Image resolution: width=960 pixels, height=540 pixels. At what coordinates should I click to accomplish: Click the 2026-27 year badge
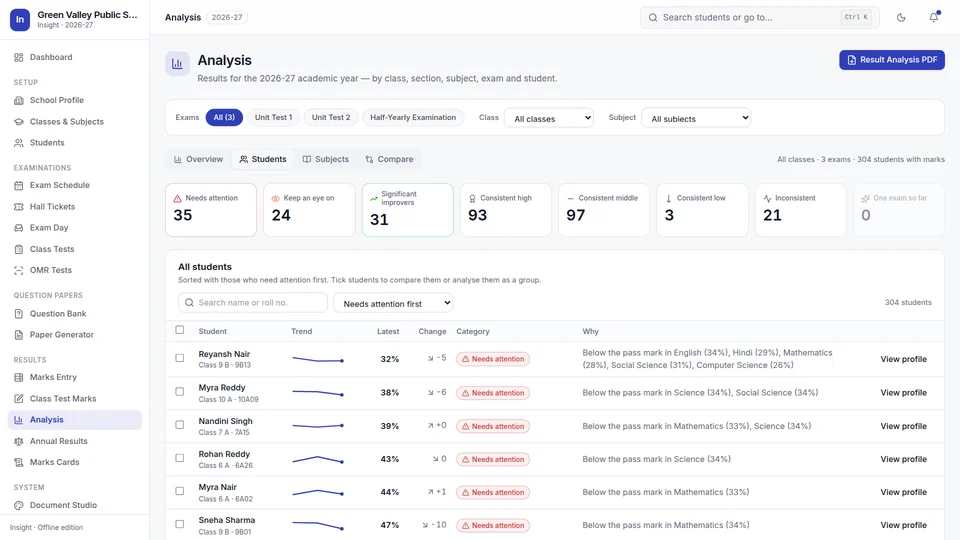(x=227, y=17)
